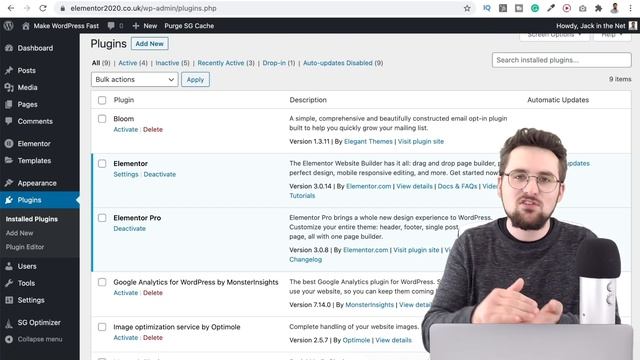640x360 pixels.
Task: Check the Bloom plugin checkbox
Action: tap(102, 119)
